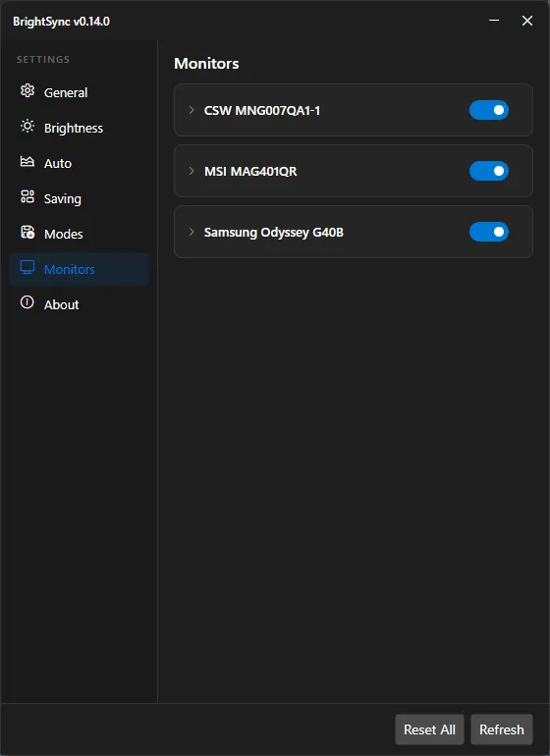Go to Brightness settings
The height and width of the screenshot is (756, 550).
pyautogui.click(x=80, y=128)
